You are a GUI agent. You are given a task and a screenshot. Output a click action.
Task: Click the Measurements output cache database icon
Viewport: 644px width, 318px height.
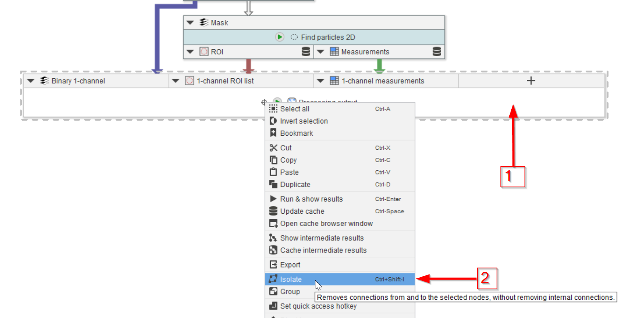click(x=436, y=52)
